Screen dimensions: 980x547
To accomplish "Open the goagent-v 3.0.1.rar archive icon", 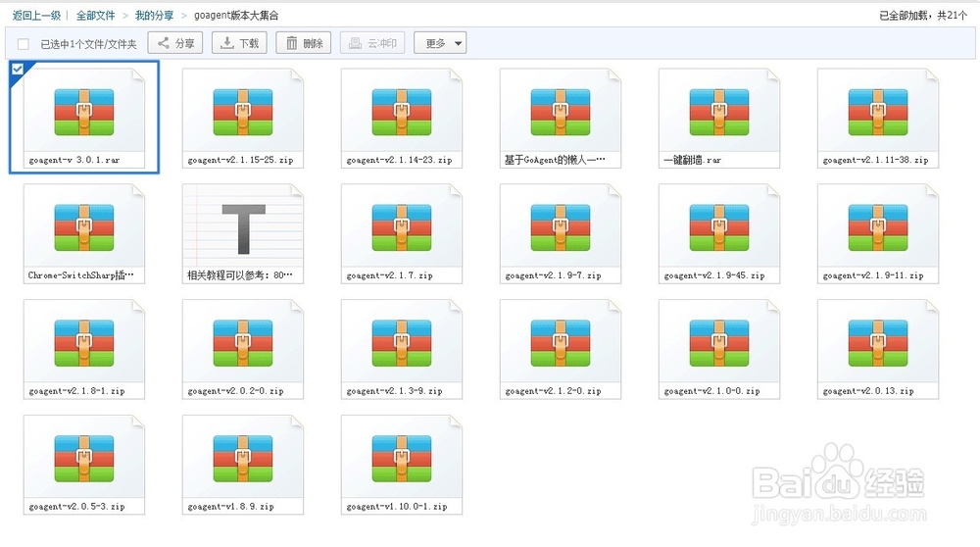I will (83, 113).
